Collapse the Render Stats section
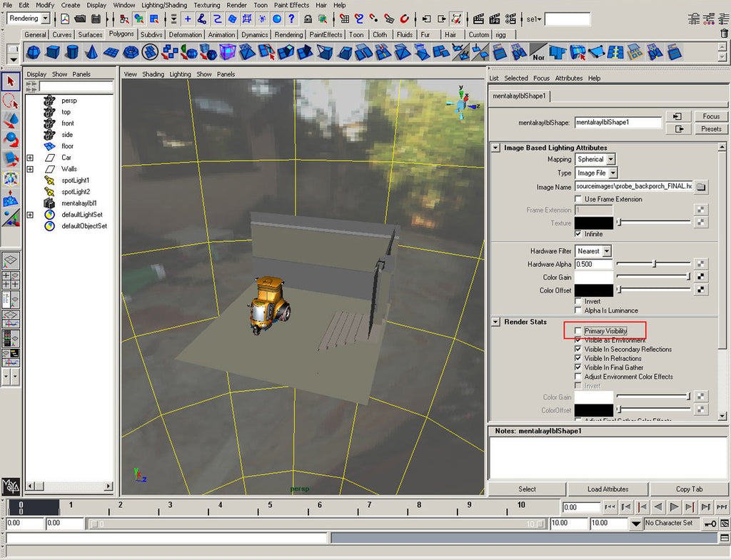 496,322
